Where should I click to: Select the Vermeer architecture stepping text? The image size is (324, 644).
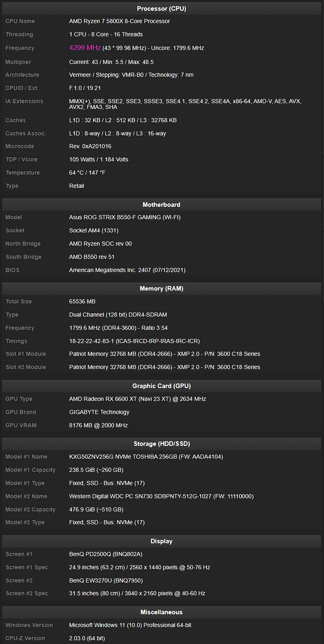coord(131,75)
